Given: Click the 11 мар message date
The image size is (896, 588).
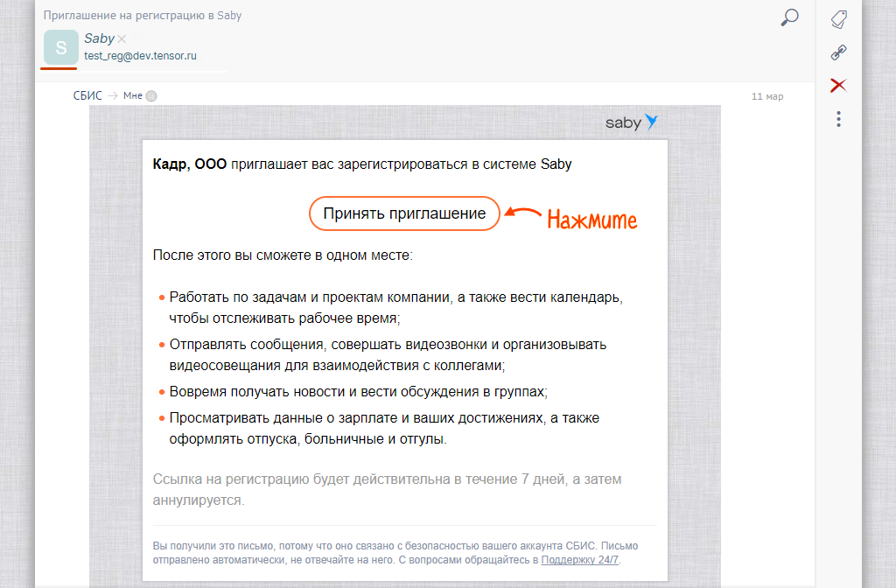Looking at the screenshot, I should click(x=766, y=96).
